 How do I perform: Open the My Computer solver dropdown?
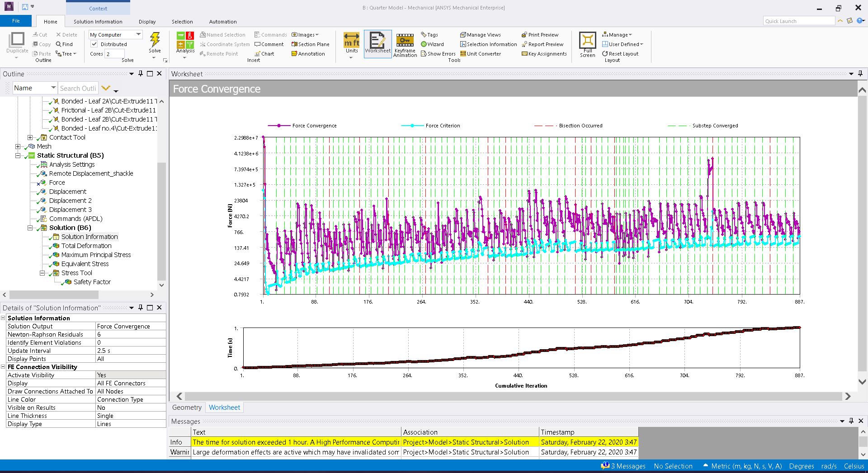[x=138, y=35]
